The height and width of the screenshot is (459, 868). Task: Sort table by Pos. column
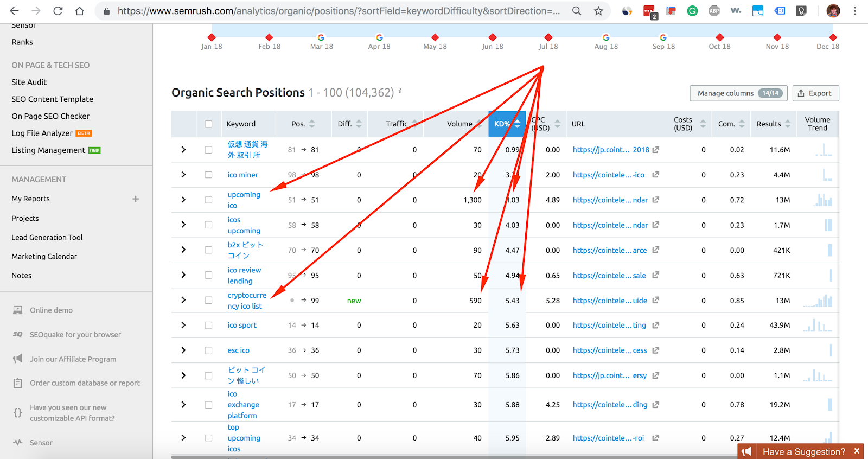(x=303, y=124)
